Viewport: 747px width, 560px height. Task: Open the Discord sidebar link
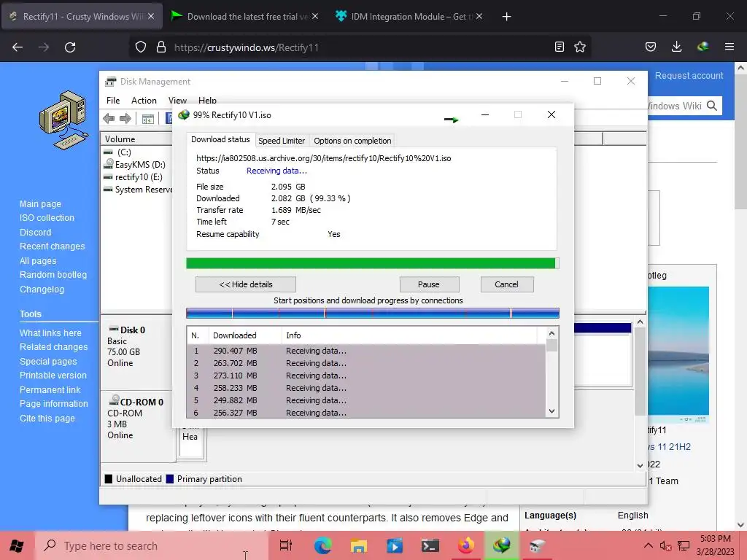point(35,233)
